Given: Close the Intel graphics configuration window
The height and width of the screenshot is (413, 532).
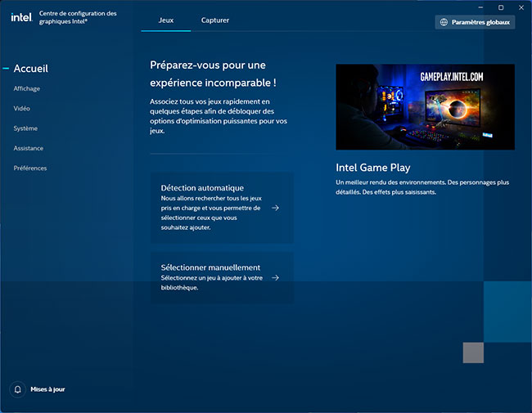Looking at the screenshot, I should (520, 7).
